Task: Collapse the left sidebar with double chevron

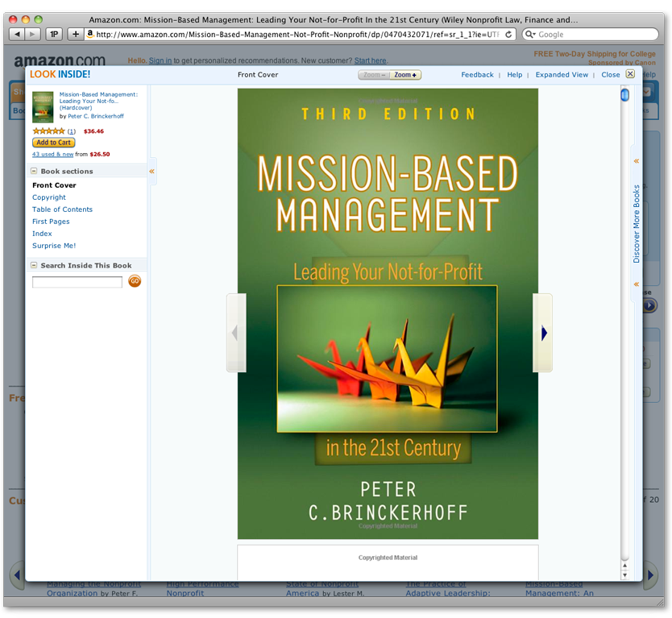Action: [x=151, y=172]
